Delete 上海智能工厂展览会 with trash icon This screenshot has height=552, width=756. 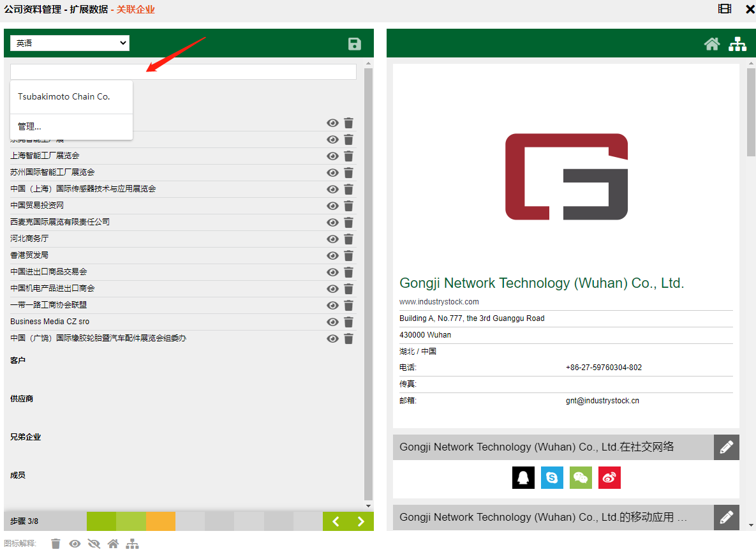tap(348, 156)
